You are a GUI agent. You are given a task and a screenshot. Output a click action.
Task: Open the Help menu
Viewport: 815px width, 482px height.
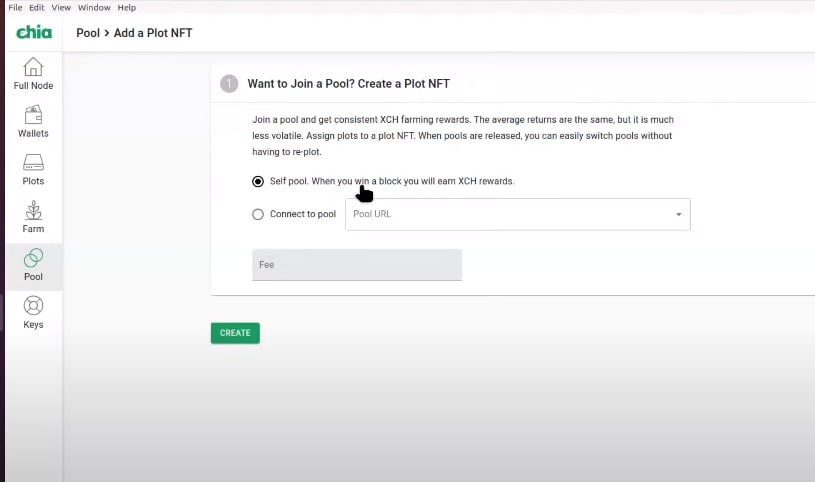point(127,7)
